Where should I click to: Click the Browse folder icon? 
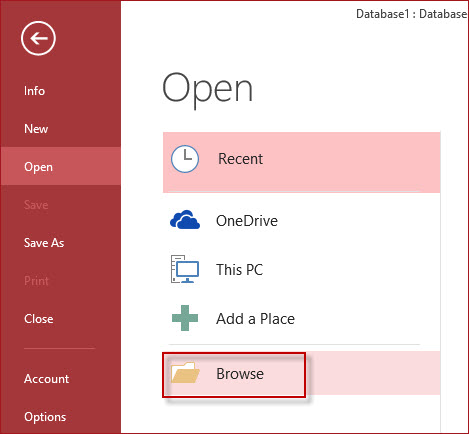[185, 372]
